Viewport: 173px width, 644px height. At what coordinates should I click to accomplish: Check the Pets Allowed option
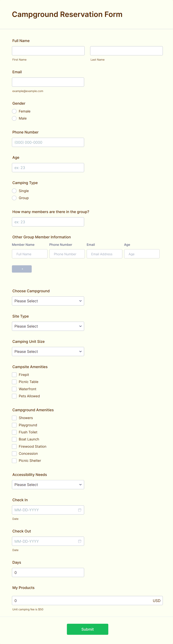(x=14, y=396)
